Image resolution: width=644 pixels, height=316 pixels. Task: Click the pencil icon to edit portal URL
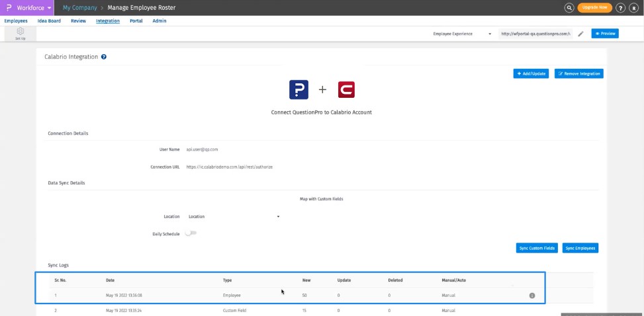point(580,33)
